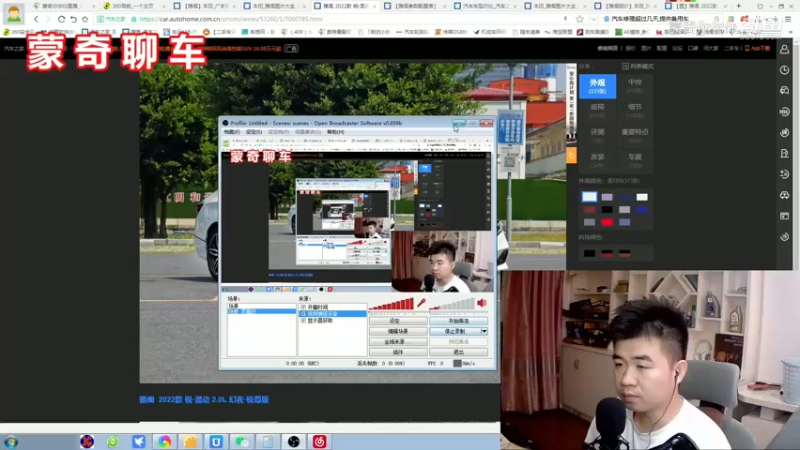Click the 编辑场景 edit scene button

(398, 331)
